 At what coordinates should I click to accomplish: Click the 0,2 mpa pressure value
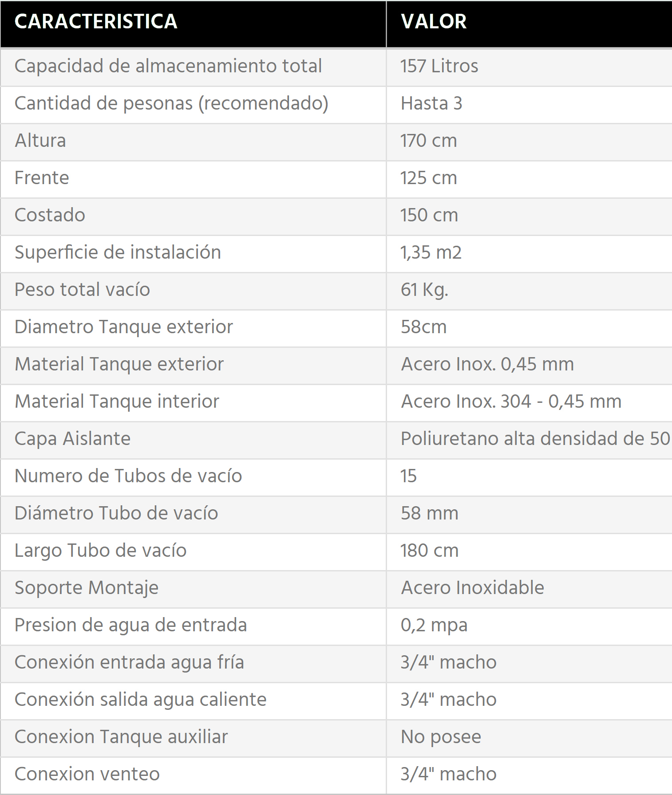pyautogui.click(x=434, y=626)
